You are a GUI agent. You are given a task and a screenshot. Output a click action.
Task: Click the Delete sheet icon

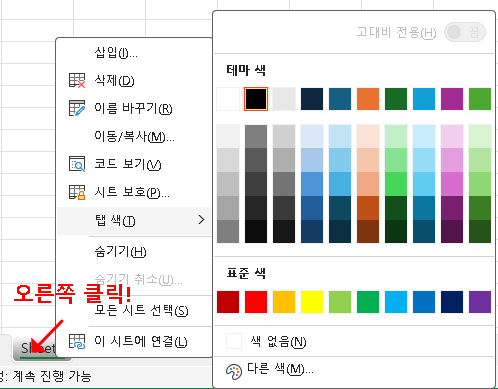tap(77, 80)
